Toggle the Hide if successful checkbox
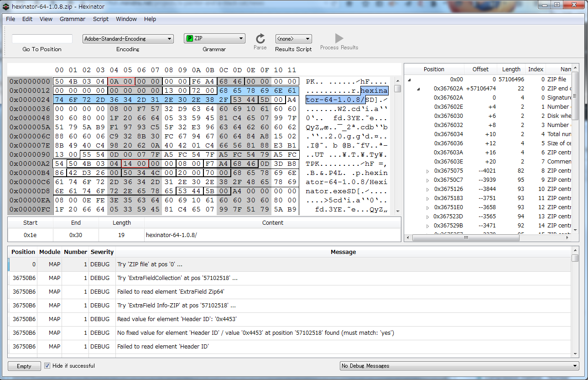Screen dimensions: 588x380 (x=47, y=366)
